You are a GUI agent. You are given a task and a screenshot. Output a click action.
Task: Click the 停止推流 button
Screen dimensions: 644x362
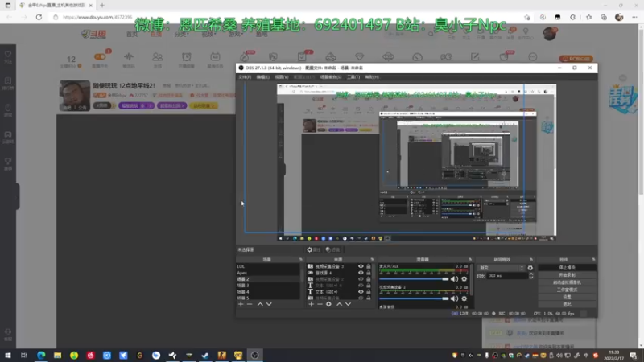coord(567,268)
